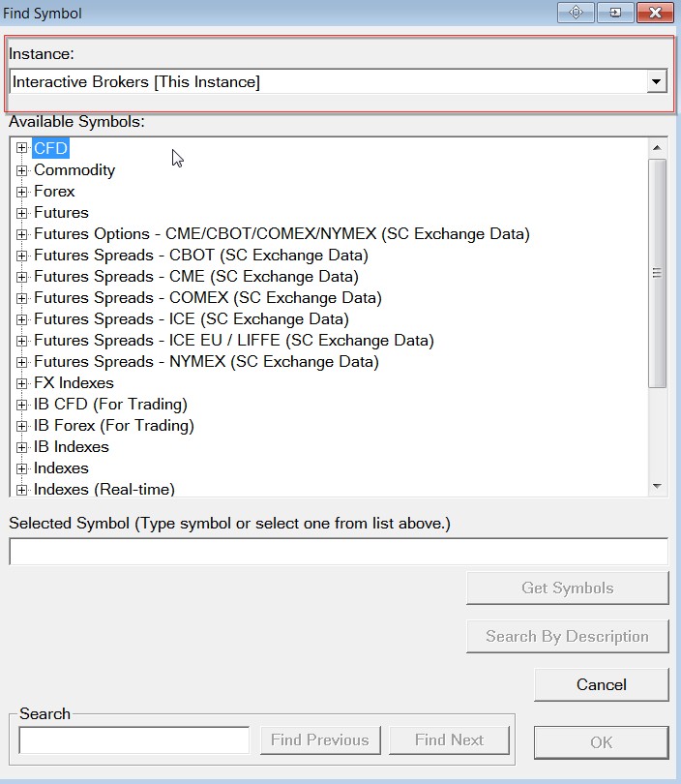This screenshot has height=784, width=681.
Task: Expand the IB Indexes node
Action: (21, 447)
